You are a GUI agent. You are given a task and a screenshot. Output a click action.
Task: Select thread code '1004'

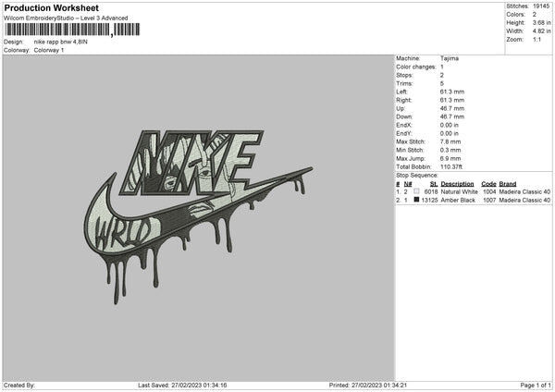tap(489, 191)
